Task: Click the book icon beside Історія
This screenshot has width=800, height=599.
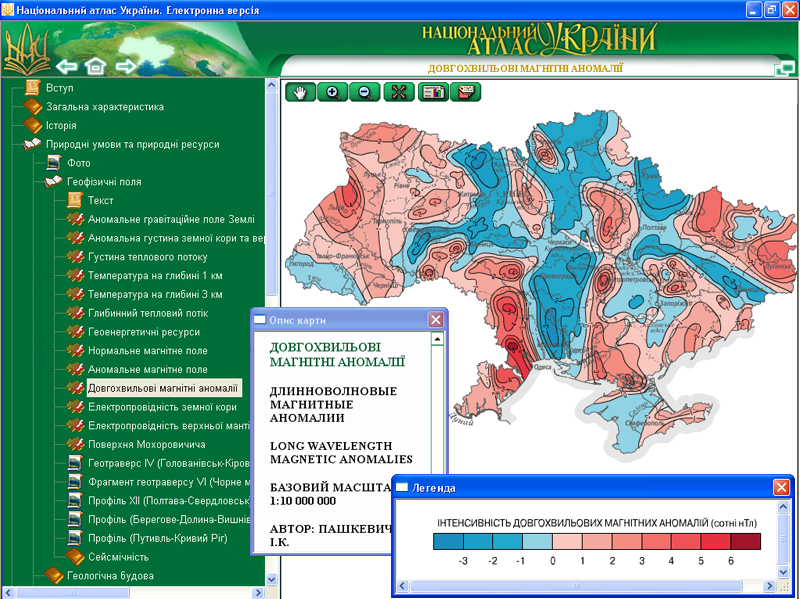Action: (33, 126)
